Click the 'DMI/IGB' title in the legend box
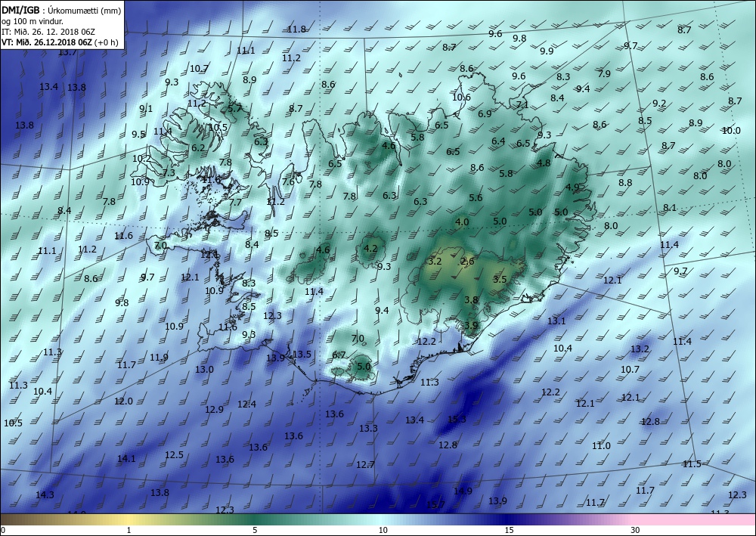This screenshot has height=536, width=756. [20, 10]
